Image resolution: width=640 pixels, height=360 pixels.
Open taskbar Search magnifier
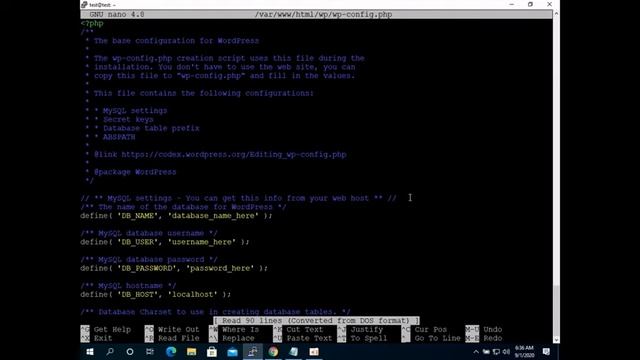110,351
